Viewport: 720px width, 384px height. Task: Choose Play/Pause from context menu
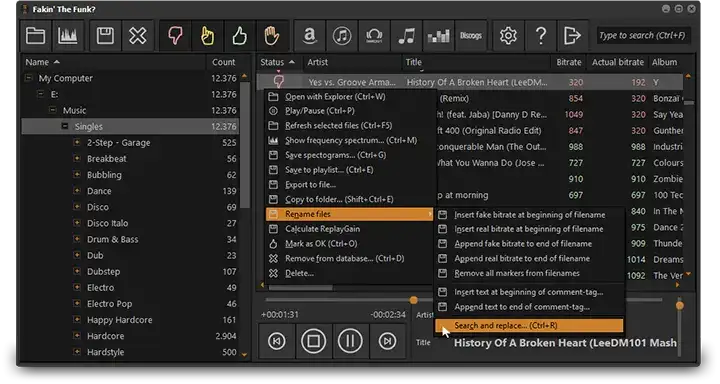[350, 111]
